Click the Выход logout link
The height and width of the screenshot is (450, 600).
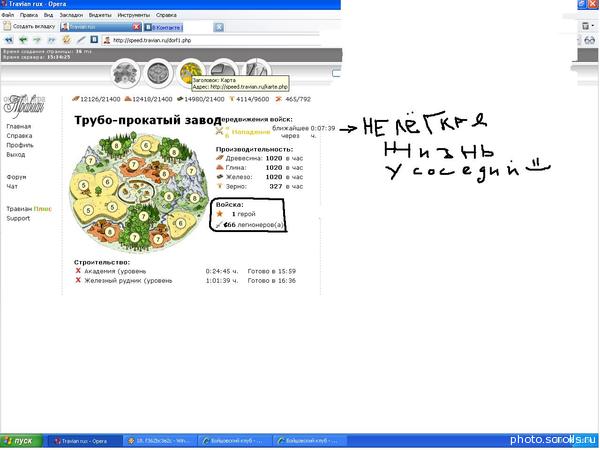16,155
